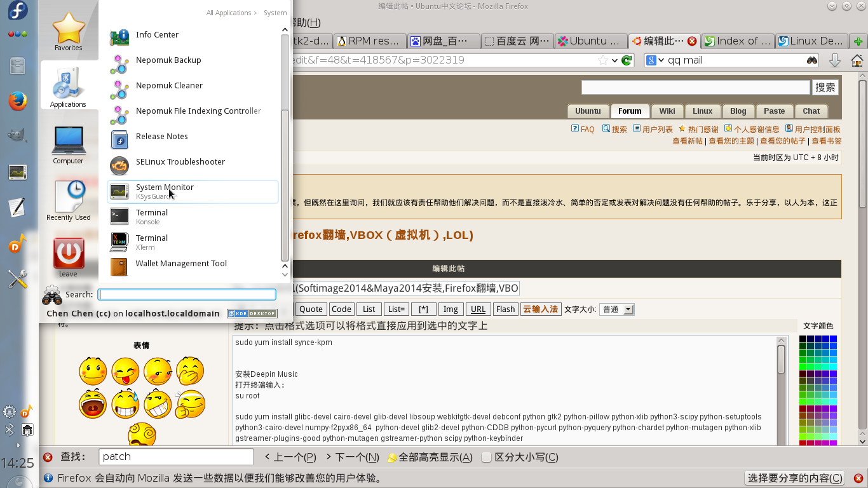Reload the page in Firefox
The image size is (868, 488).
coord(627,60)
